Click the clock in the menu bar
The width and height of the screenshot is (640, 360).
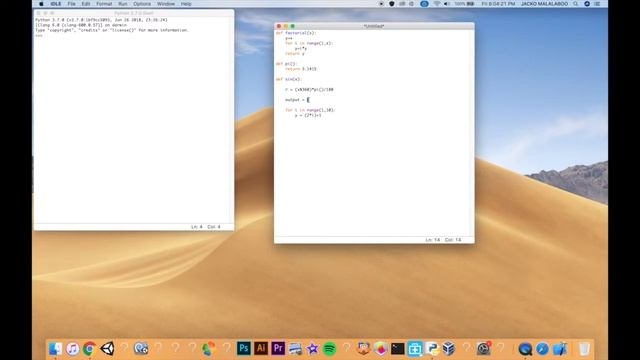(498, 4)
